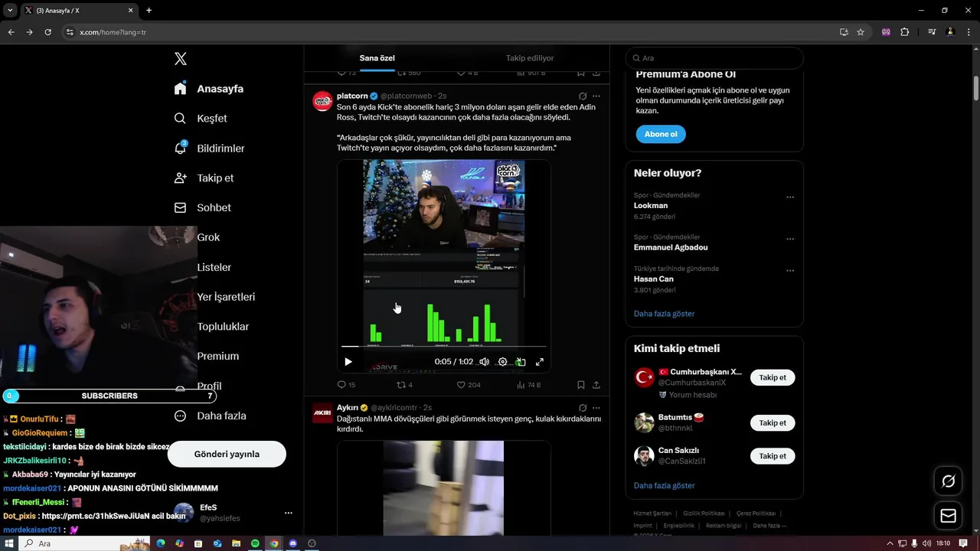The height and width of the screenshot is (551, 980).
Task: Open Topluluklar communities
Action: (223, 327)
